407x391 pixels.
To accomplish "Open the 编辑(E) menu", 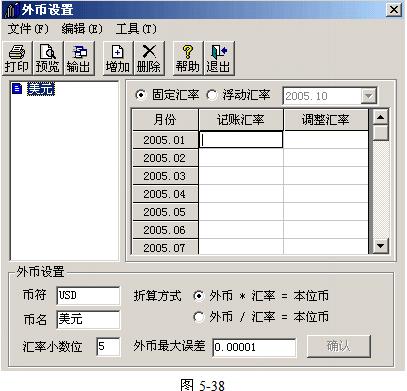I will point(82,29).
